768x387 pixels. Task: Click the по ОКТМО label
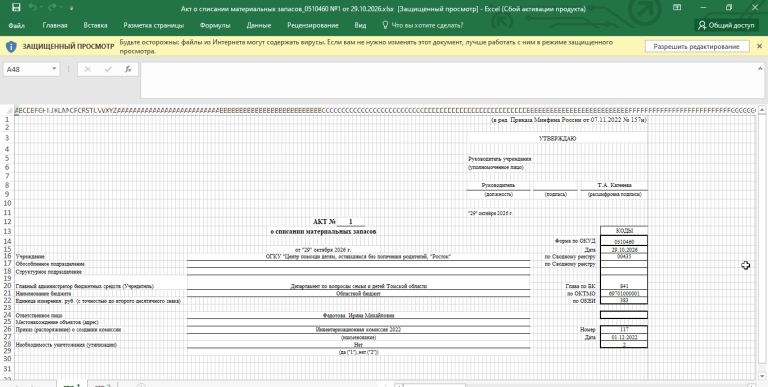581,293
